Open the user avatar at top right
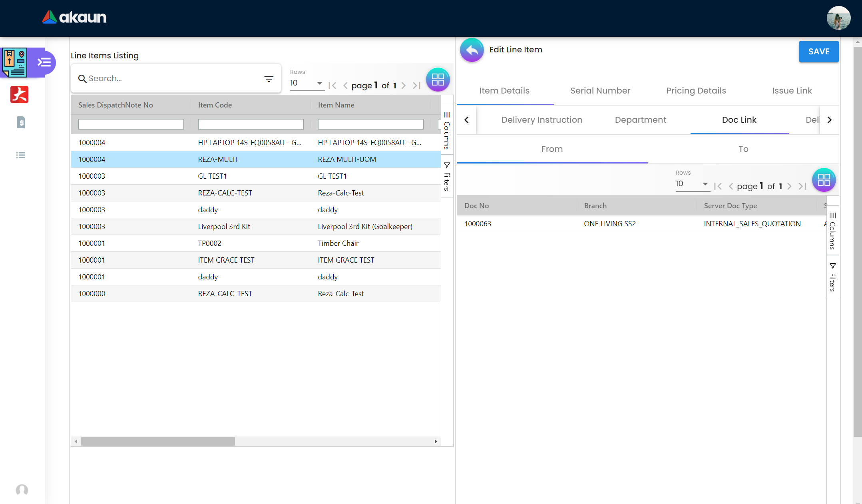The width and height of the screenshot is (862, 504). tap(838, 18)
